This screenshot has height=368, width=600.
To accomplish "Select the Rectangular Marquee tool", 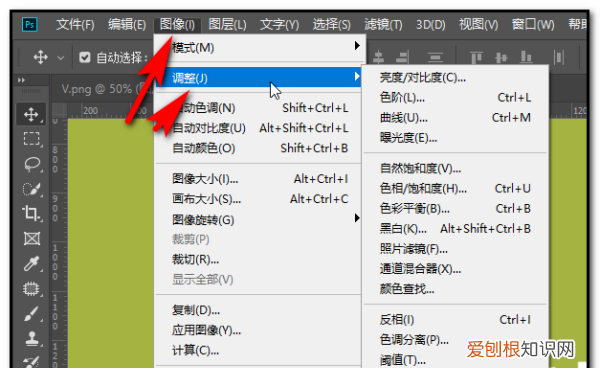I will [x=31, y=138].
